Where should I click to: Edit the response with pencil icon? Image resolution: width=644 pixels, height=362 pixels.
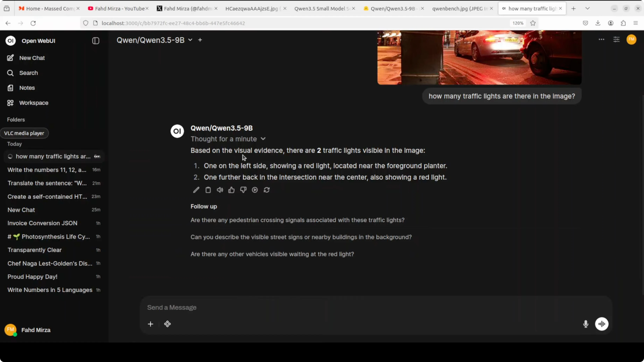pyautogui.click(x=196, y=190)
